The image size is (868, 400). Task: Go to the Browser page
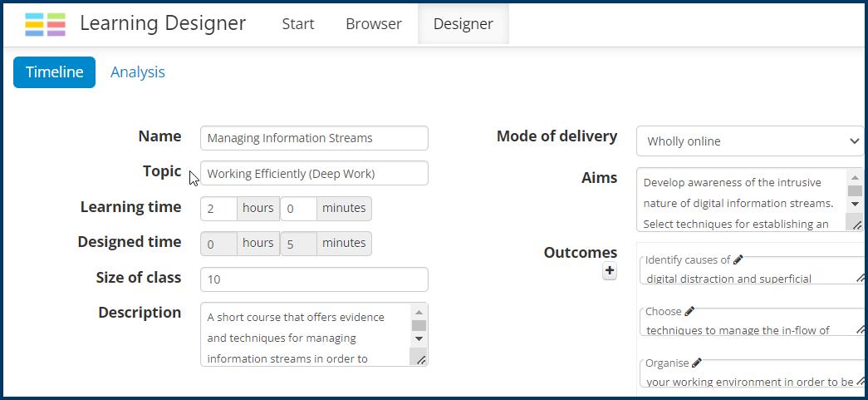click(x=374, y=24)
